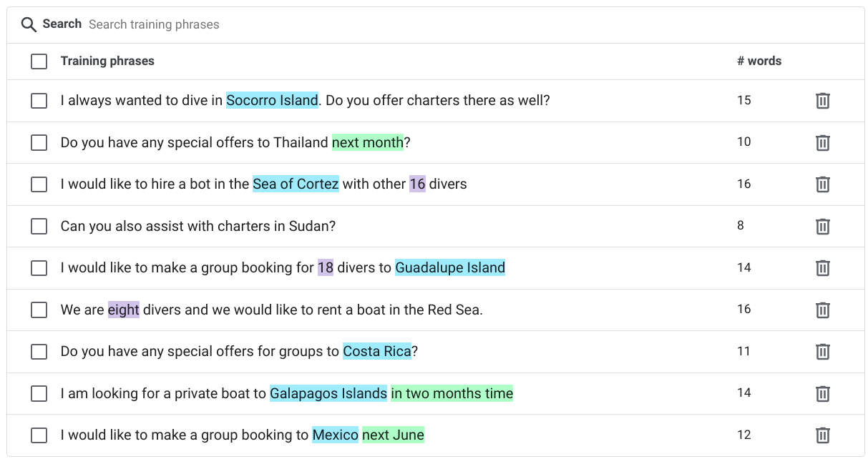Click the search magnifier icon
Viewport: 868px width, 464px height.
point(29,24)
